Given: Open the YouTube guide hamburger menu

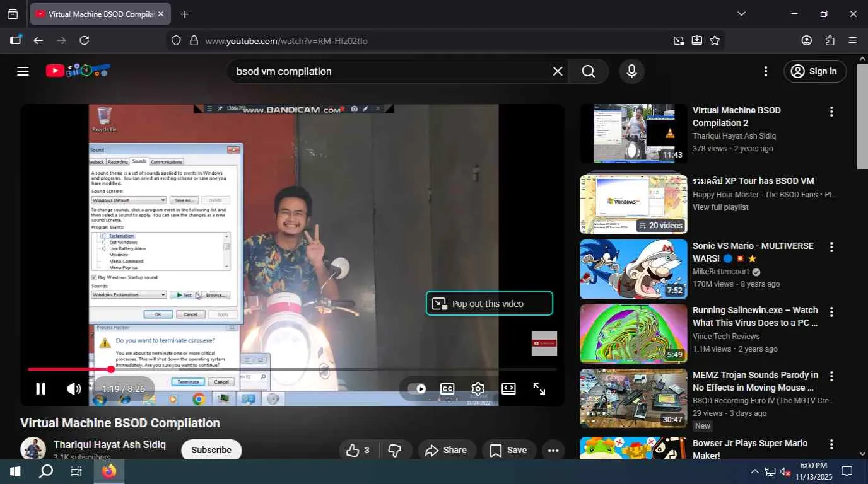Looking at the screenshot, I should click(23, 71).
